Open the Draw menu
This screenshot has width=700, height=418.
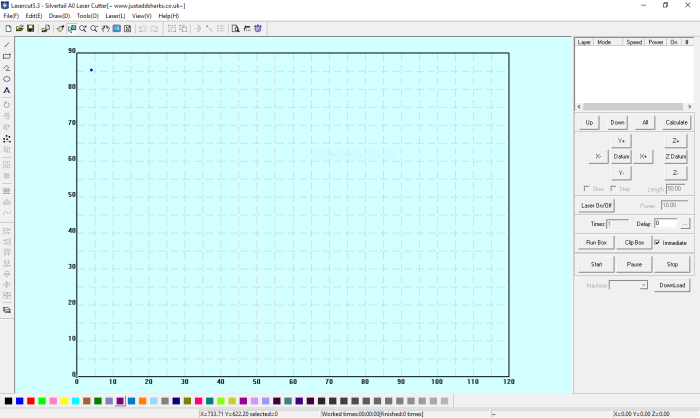(x=59, y=16)
